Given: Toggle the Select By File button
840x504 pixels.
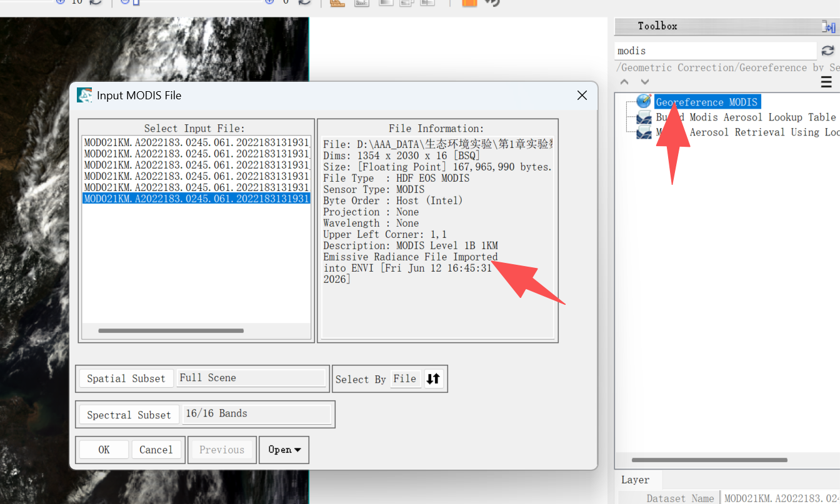Looking at the screenshot, I should 405,378.
